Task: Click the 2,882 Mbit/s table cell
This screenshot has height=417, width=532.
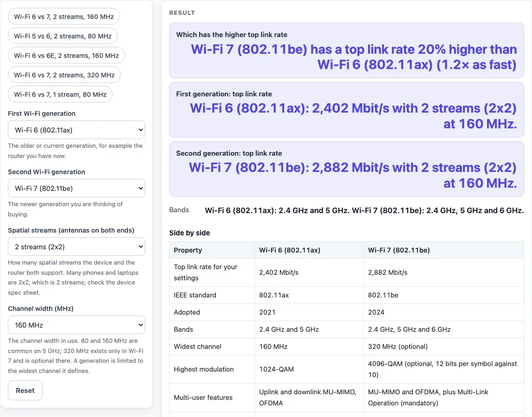Action: (444, 272)
